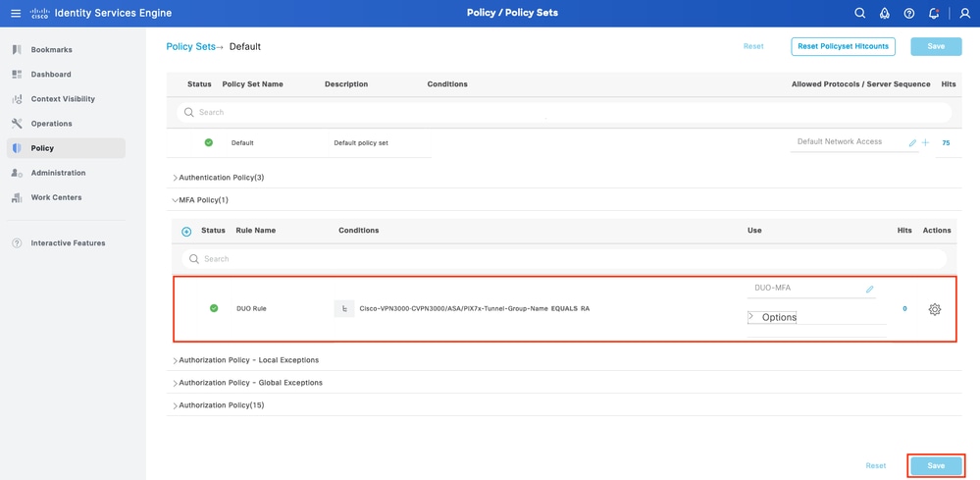Click the Work Centers sidebar icon
The width and height of the screenshot is (980, 480).
click(x=17, y=197)
